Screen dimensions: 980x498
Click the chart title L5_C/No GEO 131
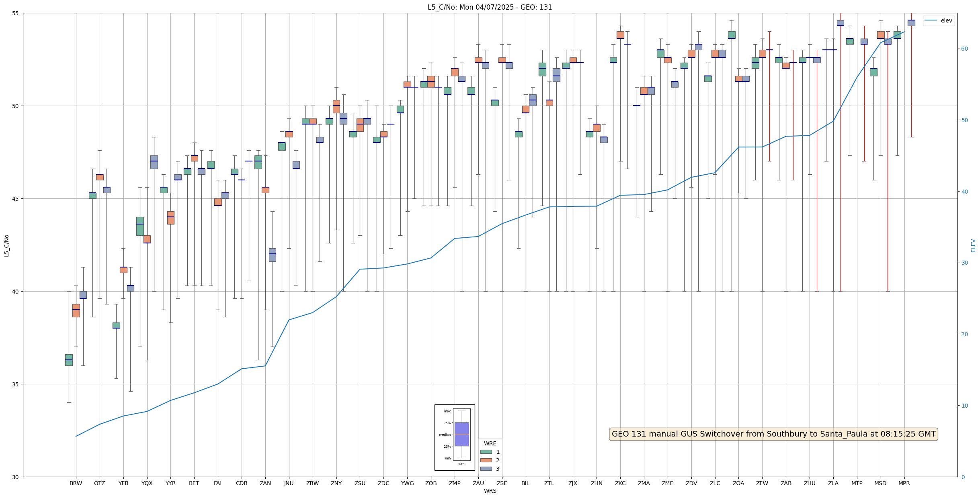click(x=490, y=7)
